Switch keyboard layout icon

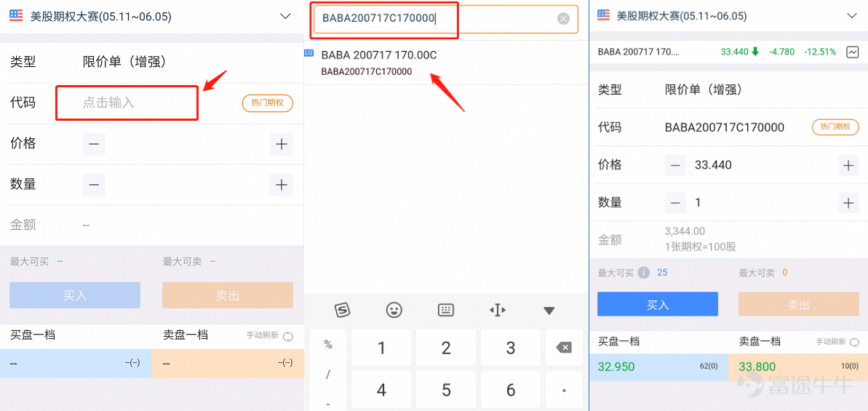tap(445, 310)
